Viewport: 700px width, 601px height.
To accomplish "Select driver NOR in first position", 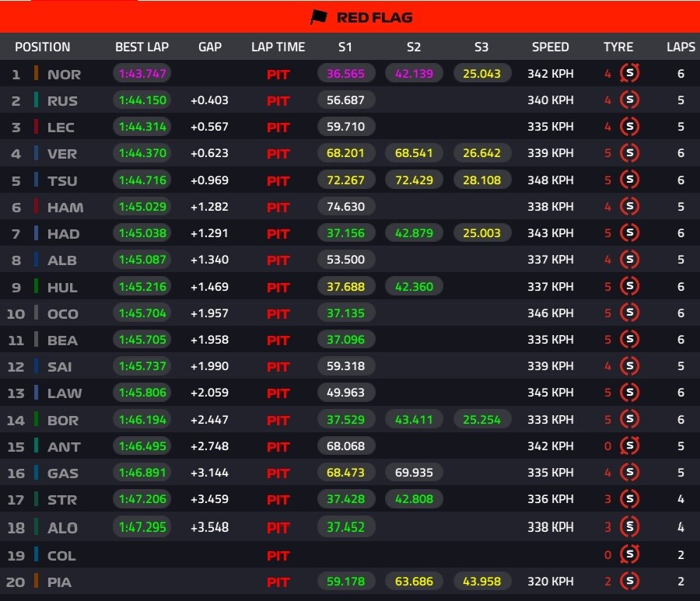I will click(x=65, y=75).
